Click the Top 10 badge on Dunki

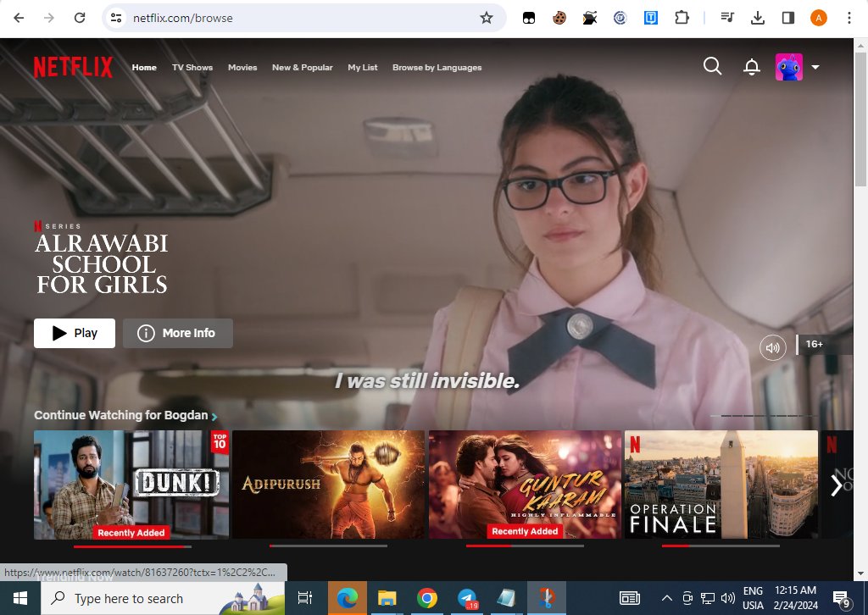(220, 441)
